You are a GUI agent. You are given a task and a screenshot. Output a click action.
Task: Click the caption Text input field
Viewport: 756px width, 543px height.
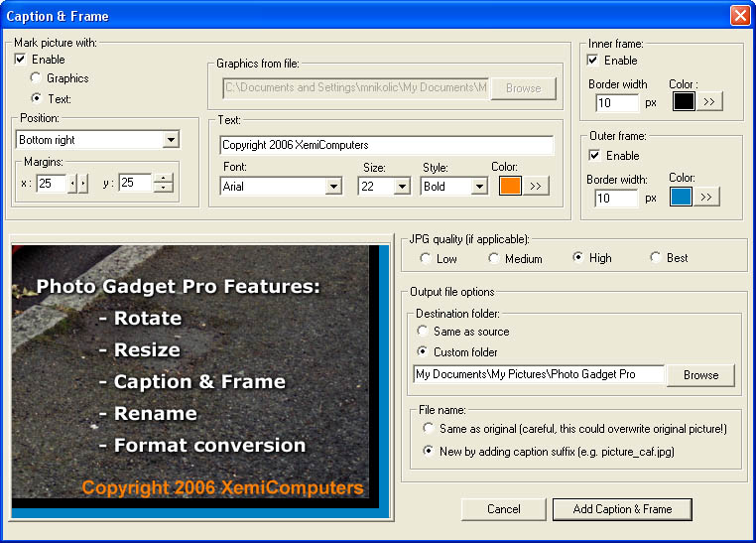[x=387, y=145]
